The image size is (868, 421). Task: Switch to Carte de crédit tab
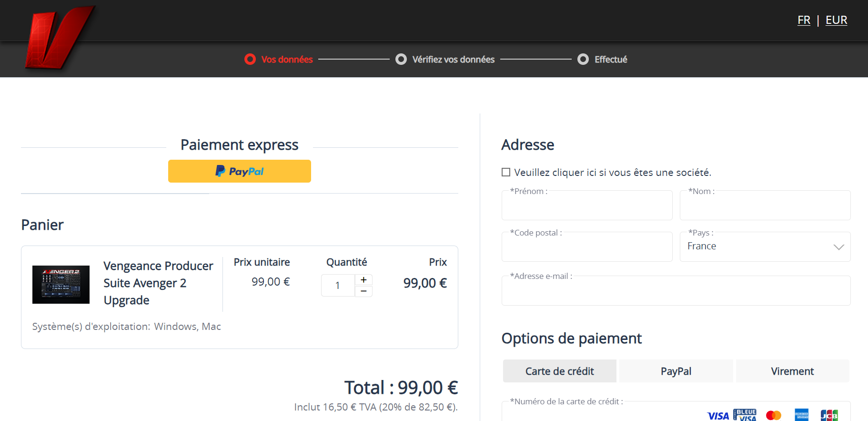(560, 371)
